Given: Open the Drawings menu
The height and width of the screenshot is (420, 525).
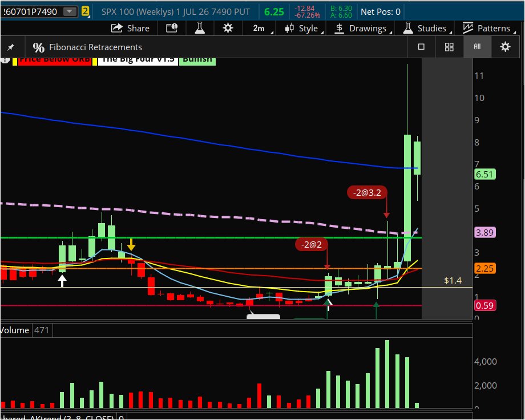Looking at the screenshot, I should [x=364, y=28].
